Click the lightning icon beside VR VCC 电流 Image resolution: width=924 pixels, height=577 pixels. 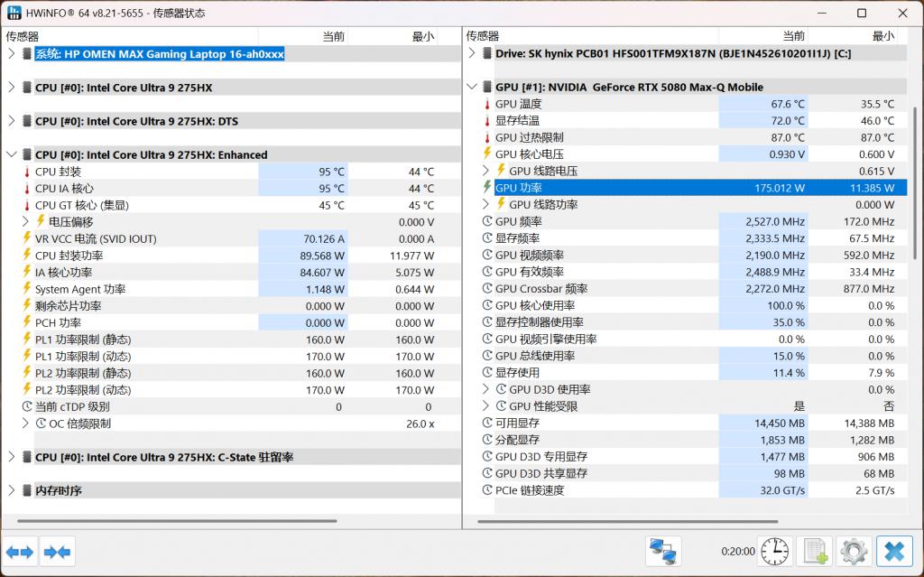[26, 237]
